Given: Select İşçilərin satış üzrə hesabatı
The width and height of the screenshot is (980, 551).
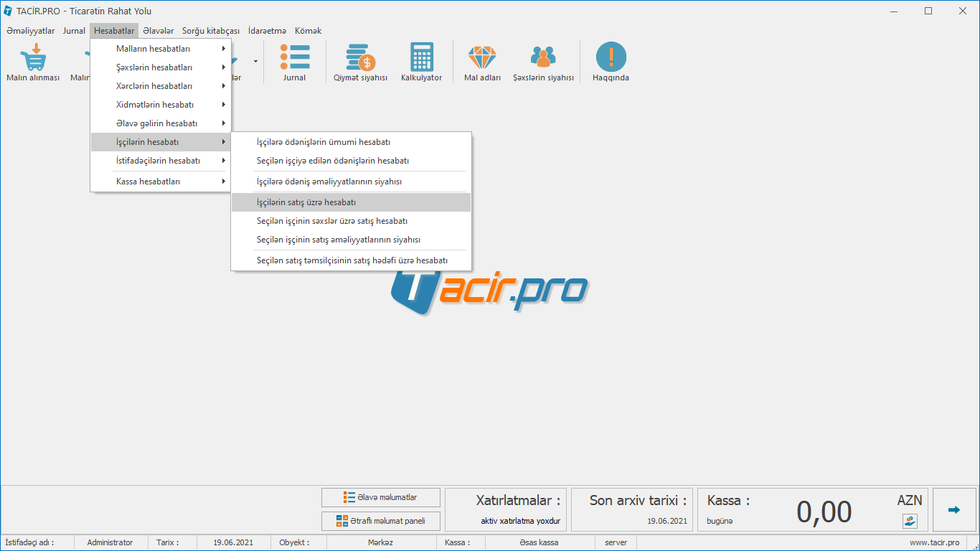Looking at the screenshot, I should pos(351,202).
